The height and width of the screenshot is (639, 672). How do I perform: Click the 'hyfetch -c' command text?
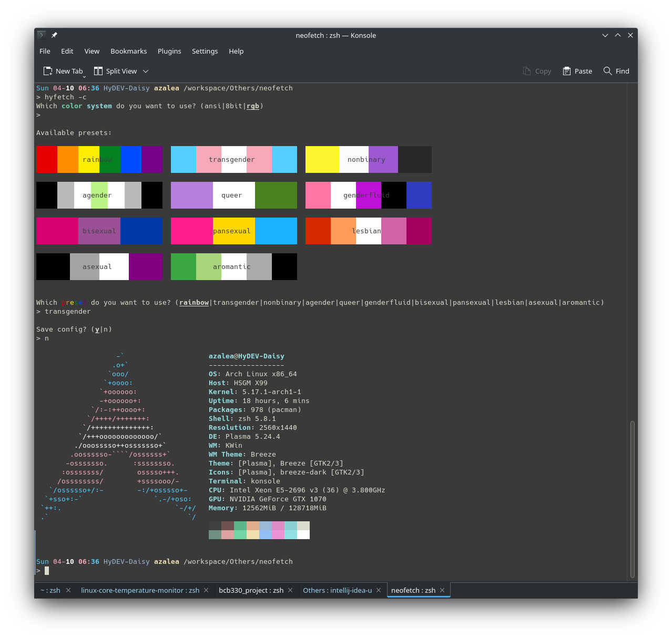click(x=66, y=97)
